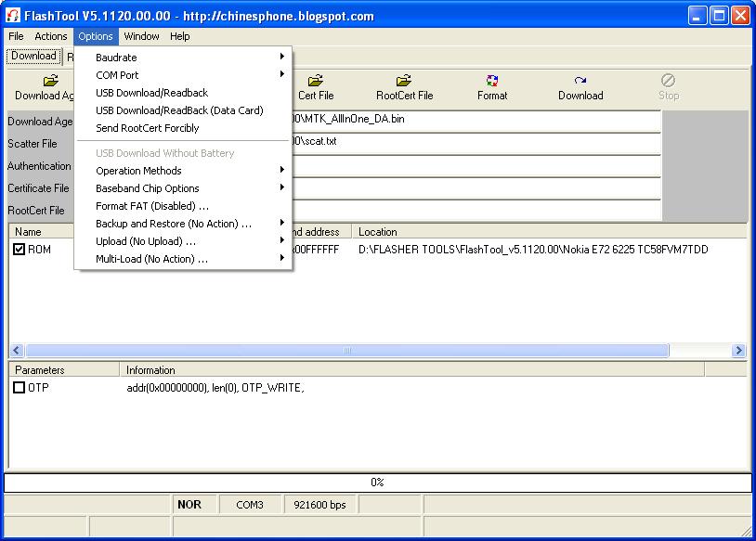Close the FlashTool window

click(x=740, y=16)
